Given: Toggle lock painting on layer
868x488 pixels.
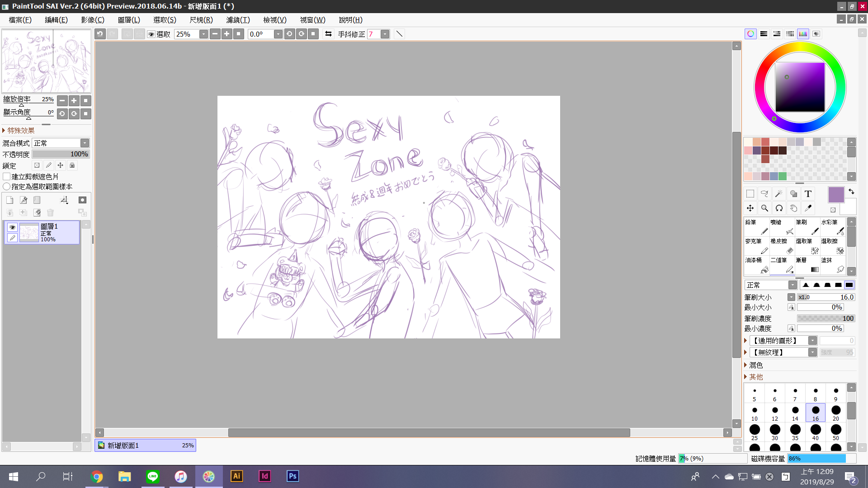Looking at the screenshot, I should tap(49, 165).
